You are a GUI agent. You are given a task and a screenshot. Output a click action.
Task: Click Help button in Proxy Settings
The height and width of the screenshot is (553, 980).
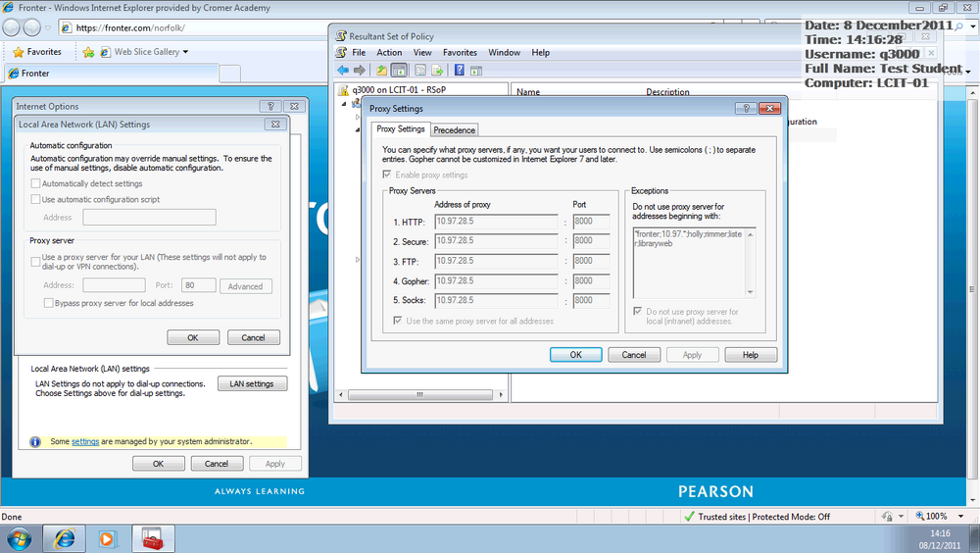click(751, 355)
